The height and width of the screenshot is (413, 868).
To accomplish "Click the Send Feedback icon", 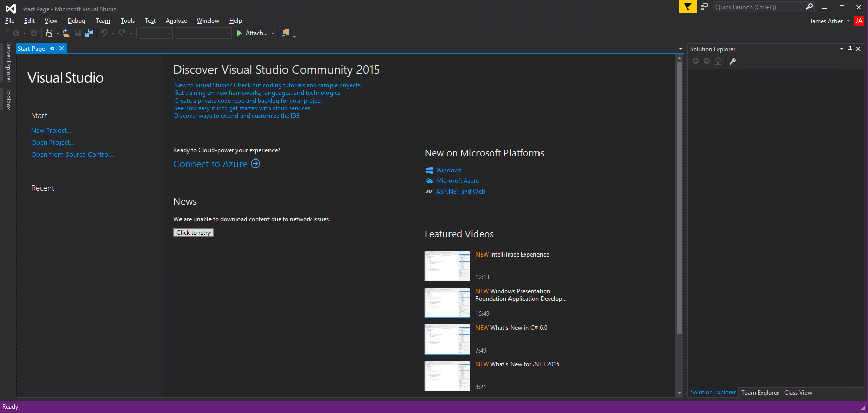I will tap(704, 7).
